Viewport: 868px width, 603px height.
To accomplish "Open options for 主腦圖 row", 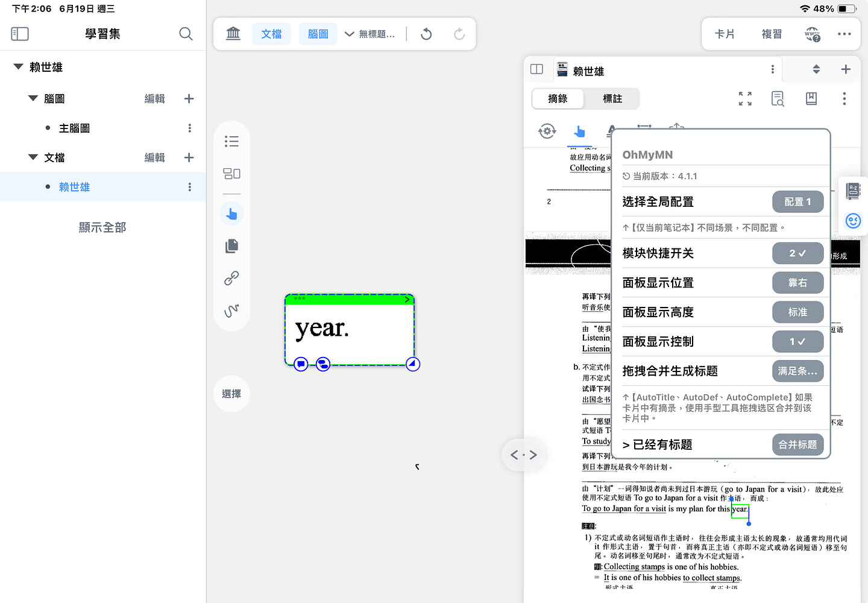I will pos(190,128).
